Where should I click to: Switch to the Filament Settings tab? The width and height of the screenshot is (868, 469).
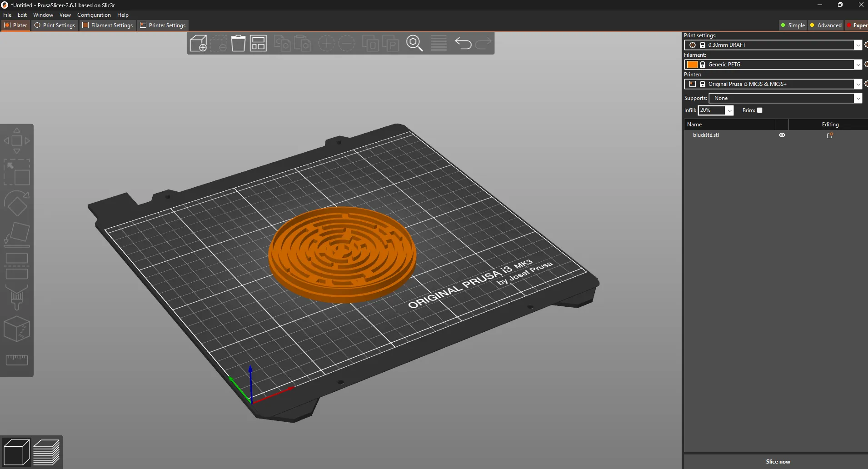point(108,25)
